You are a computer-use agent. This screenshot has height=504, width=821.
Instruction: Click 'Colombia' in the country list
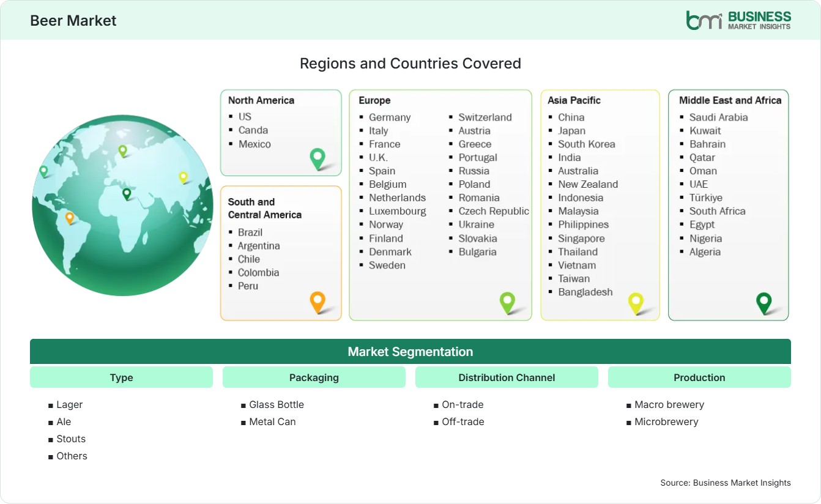click(x=258, y=272)
